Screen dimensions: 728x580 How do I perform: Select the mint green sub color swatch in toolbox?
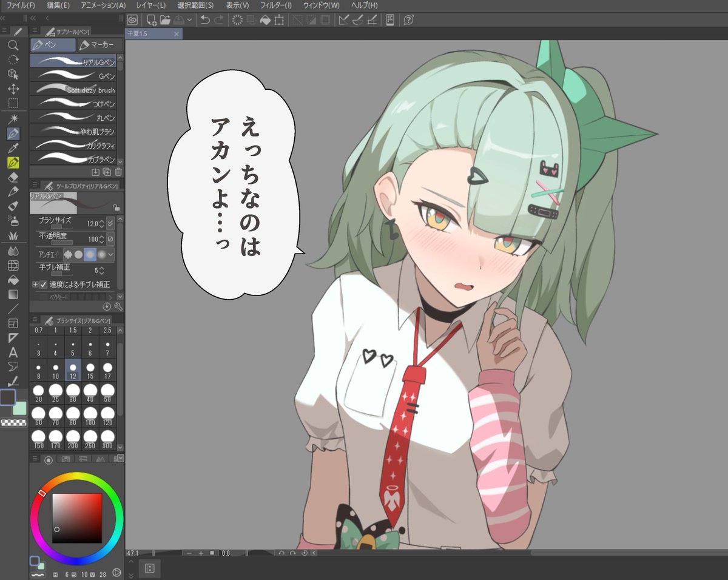(19, 408)
